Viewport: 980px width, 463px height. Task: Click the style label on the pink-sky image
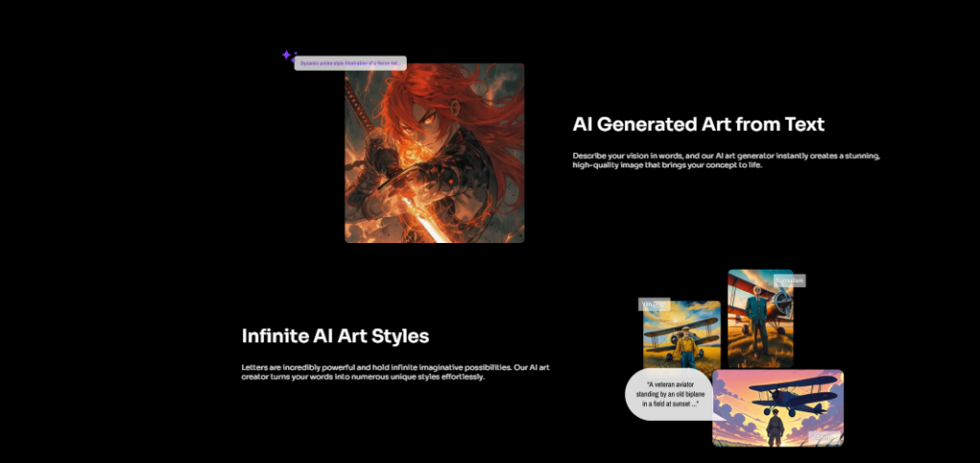tap(824, 437)
